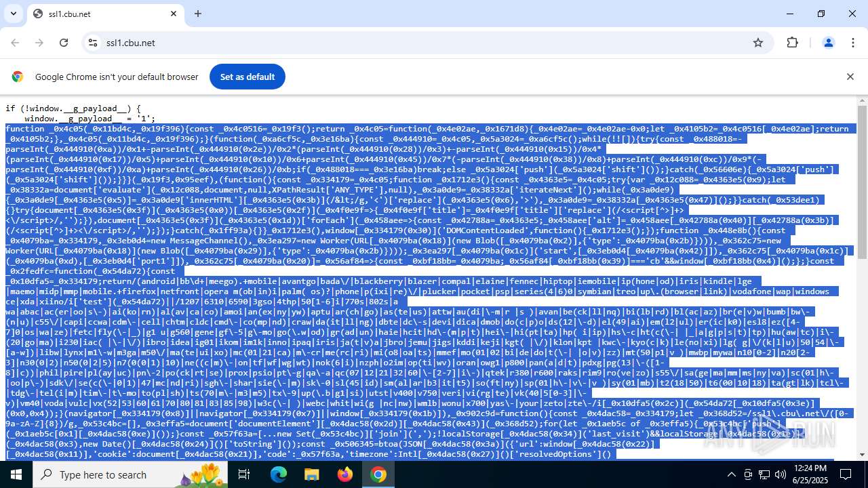Go back to previous page

(x=15, y=43)
